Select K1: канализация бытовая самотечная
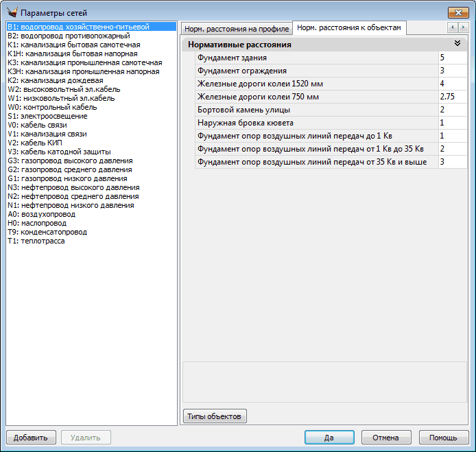 point(73,45)
